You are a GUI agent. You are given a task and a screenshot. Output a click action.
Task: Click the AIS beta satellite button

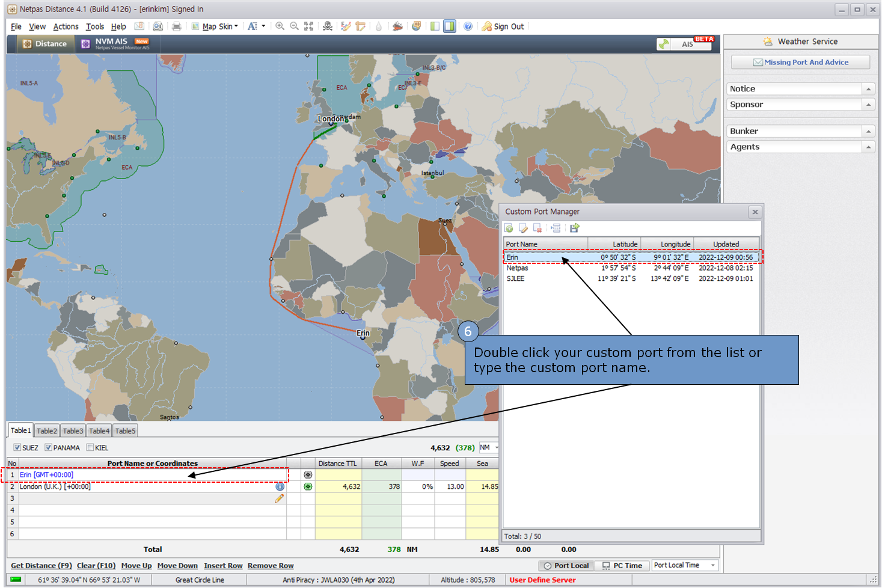pyautogui.click(x=685, y=43)
